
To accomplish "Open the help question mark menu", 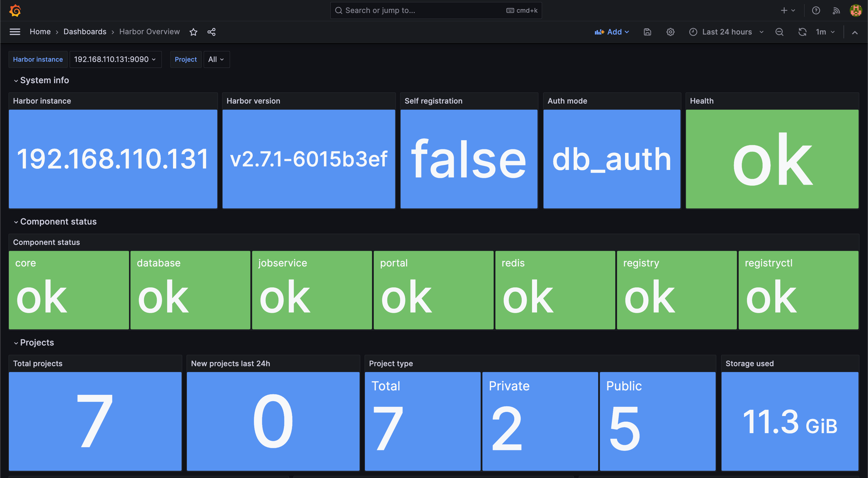I will 816,10.
